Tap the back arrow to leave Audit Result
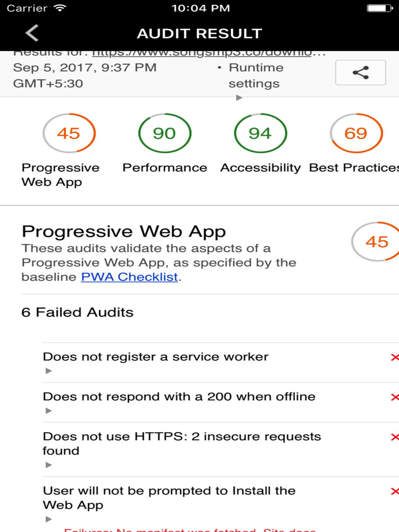Image resolution: width=399 pixels, height=532 pixels. (x=30, y=33)
